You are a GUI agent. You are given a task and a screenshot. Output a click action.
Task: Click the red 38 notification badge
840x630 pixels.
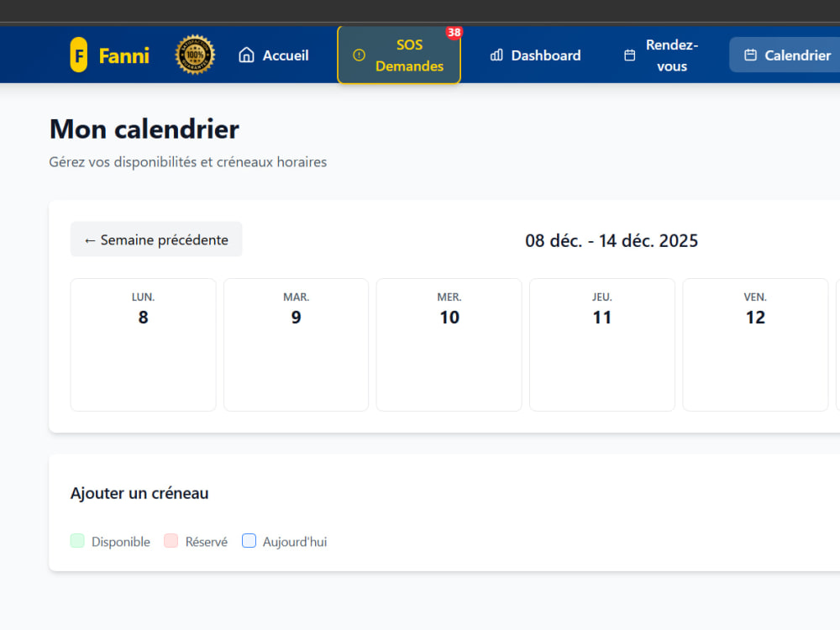coord(454,33)
